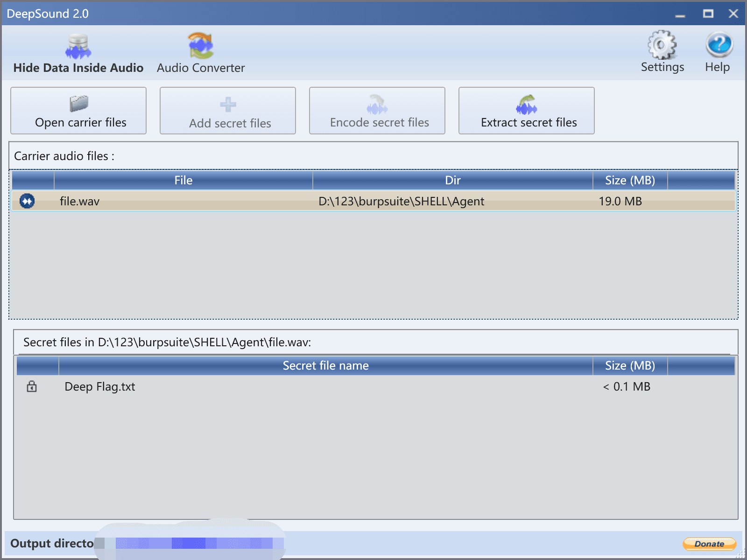
Task: Select the Deep Flag.txt secret file
Action: click(100, 387)
